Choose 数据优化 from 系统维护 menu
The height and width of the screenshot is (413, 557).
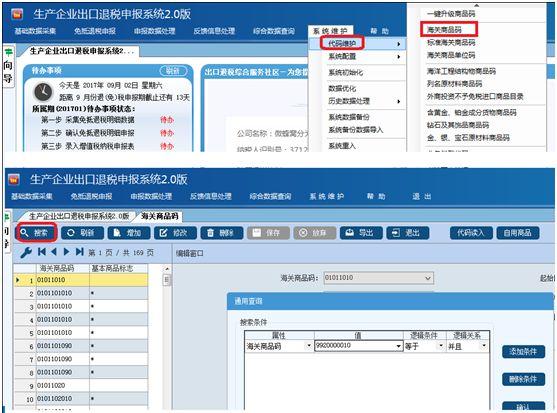(342, 88)
